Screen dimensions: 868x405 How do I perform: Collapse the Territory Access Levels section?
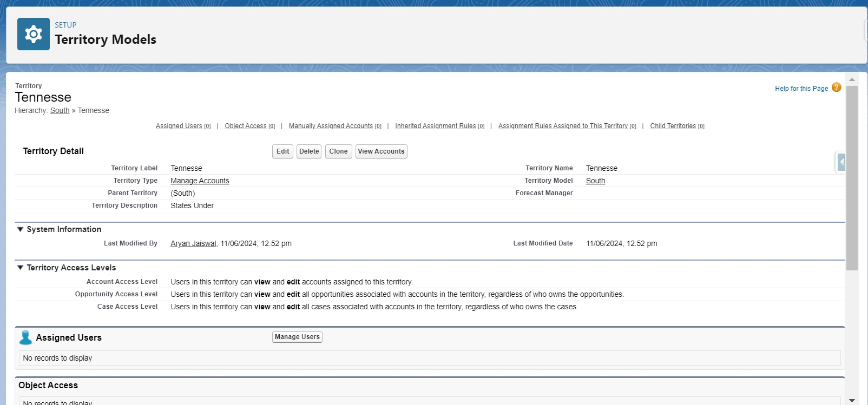click(21, 268)
